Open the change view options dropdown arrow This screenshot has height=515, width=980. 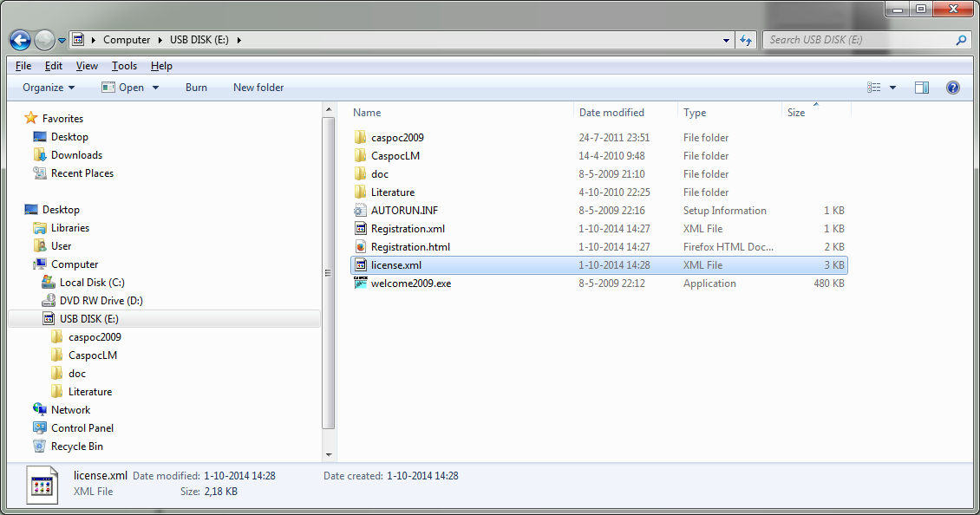coord(892,88)
